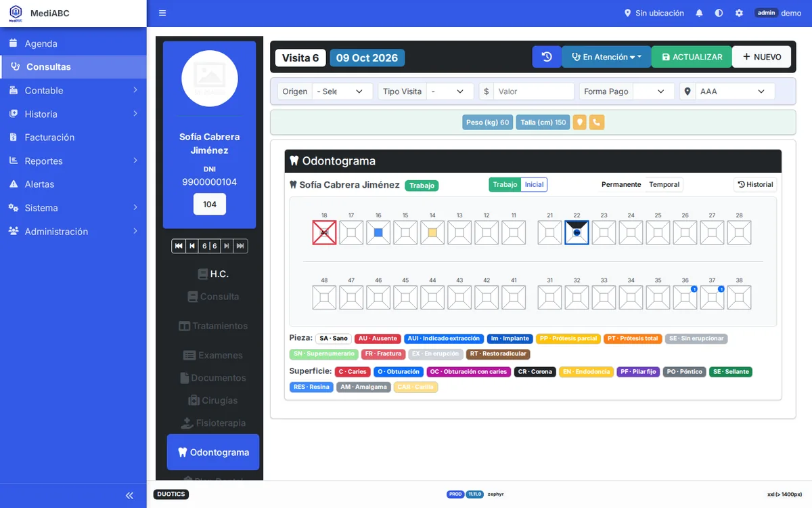
Task: Open Agenda in the sidebar
Action: tap(73, 43)
